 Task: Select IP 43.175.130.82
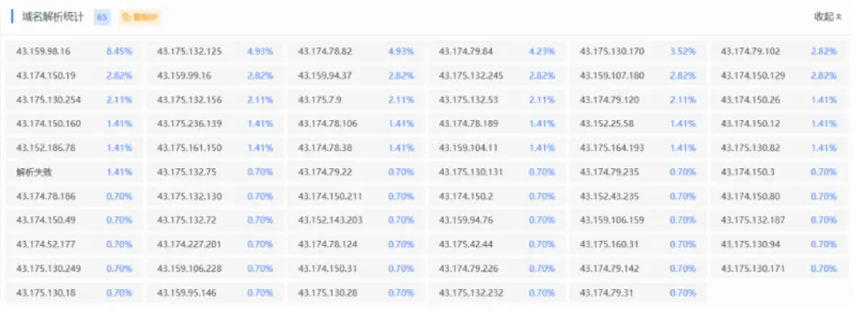tap(750, 148)
